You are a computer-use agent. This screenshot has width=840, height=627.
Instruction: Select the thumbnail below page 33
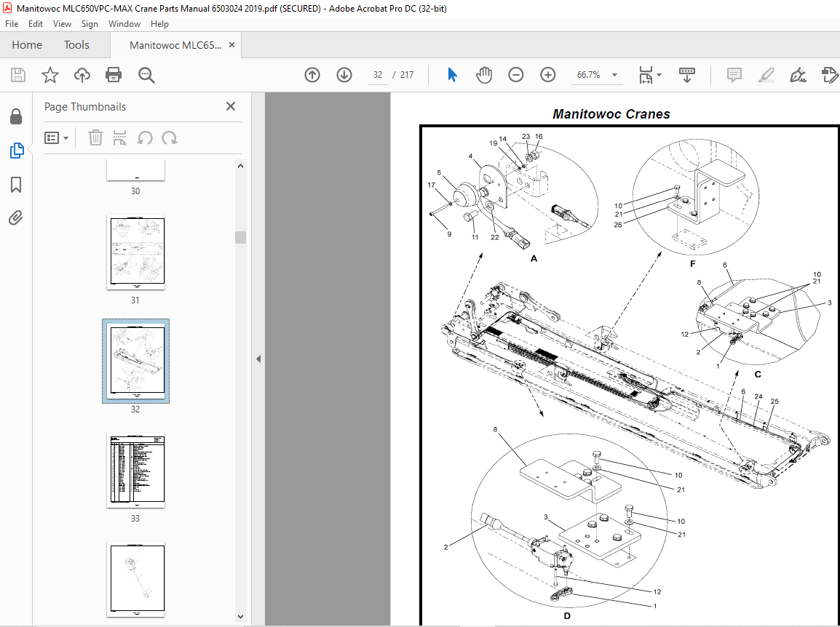pos(135,579)
